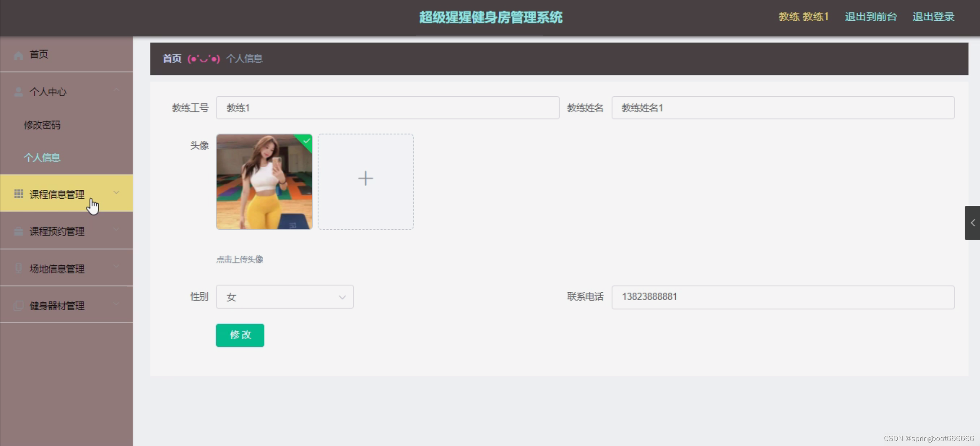Open the side panel with the right-edge arrow

tap(972, 223)
